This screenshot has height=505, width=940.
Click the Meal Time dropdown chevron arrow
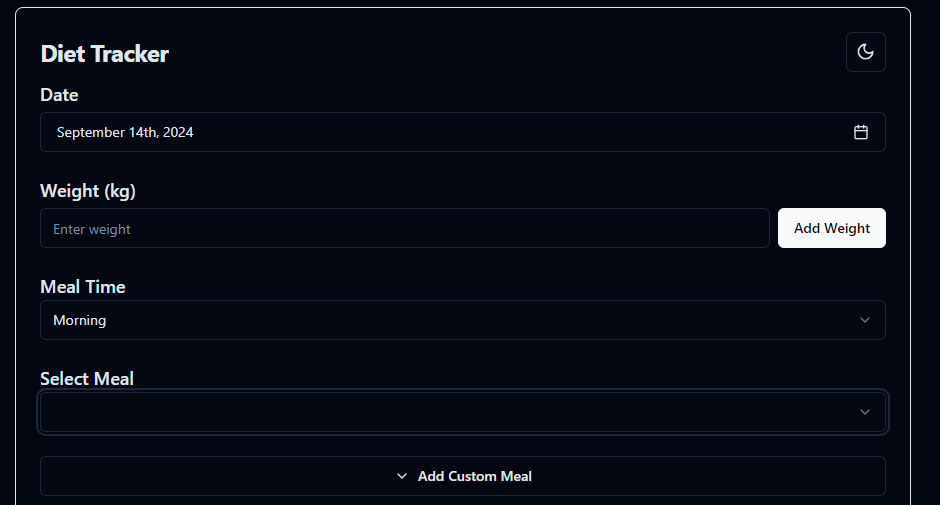pos(864,320)
